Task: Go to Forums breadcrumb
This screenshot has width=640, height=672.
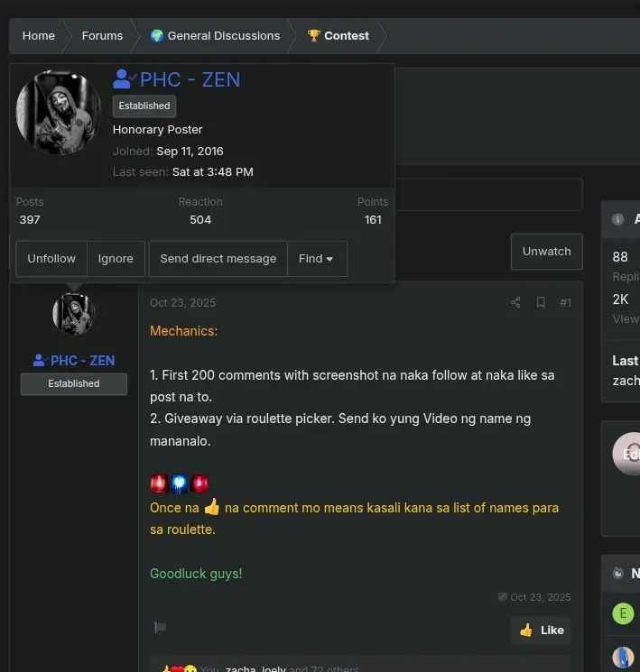Action: (x=102, y=36)
